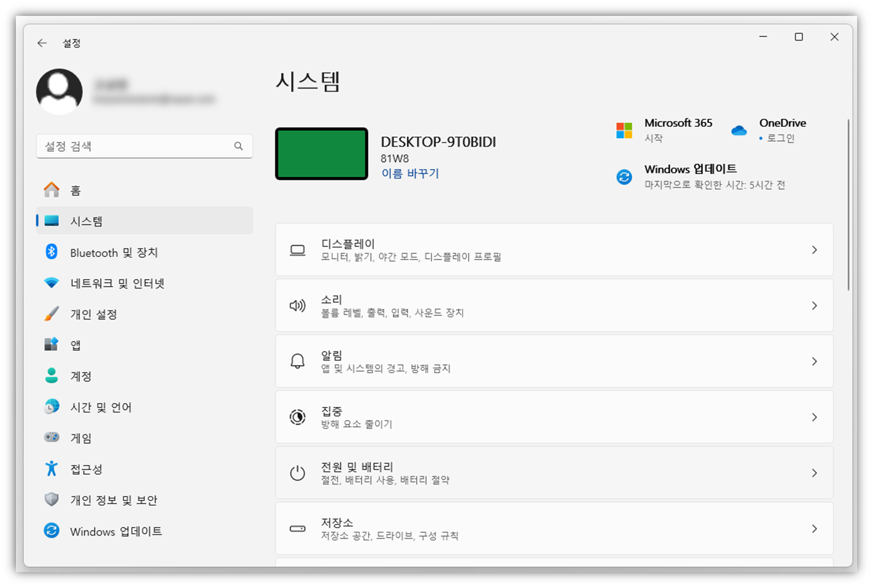873x588 pixels.
Task: Click the 전원 및 배터리 power icon
Action: pos(297,473)
